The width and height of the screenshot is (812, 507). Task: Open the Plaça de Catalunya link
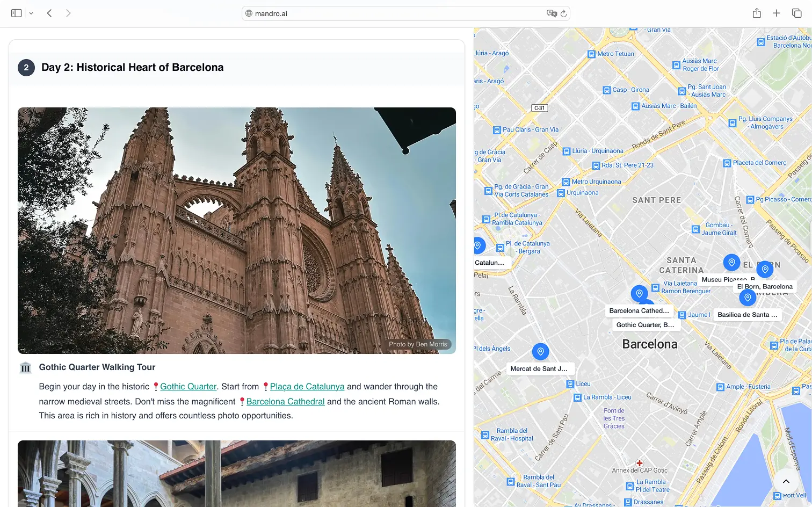307,387
